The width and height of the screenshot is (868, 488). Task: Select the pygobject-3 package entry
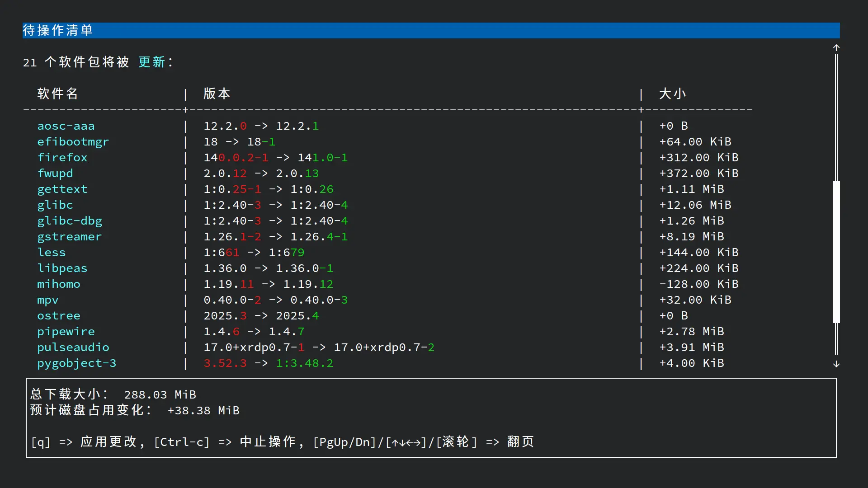pyautogui.click(x=77, y=363)
